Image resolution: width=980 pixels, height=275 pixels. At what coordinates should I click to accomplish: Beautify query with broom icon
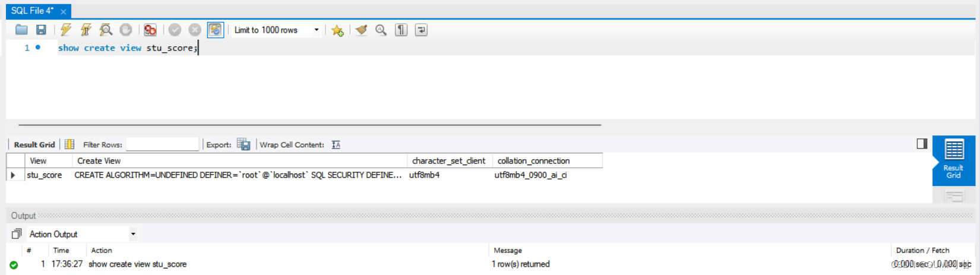361,30
